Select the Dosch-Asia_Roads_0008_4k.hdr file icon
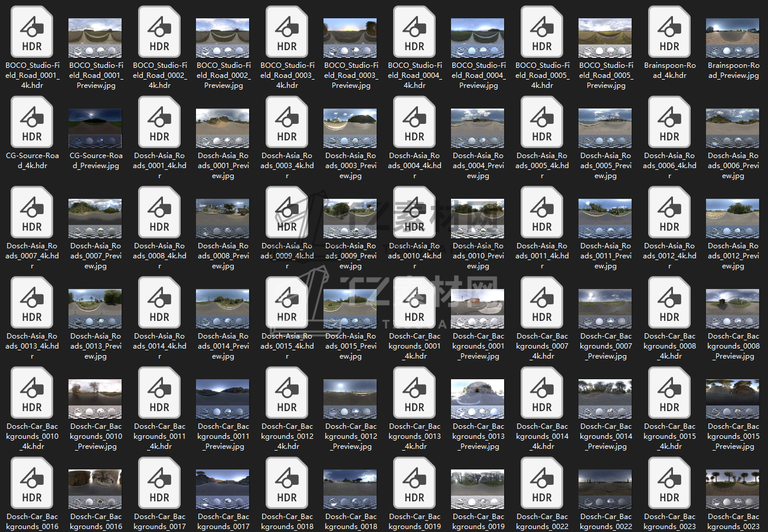The width and height of the screenshot is (768, 532). [x=159, y=213]
